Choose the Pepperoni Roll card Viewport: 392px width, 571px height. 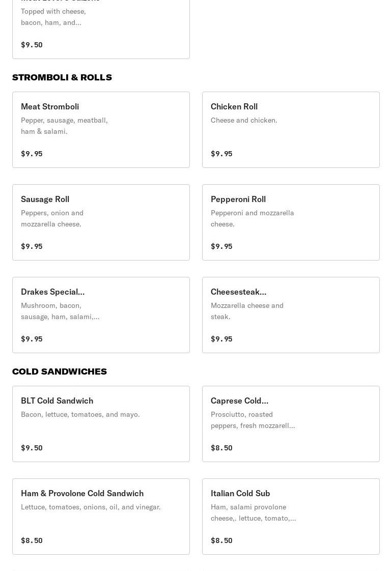click(291, 222)
